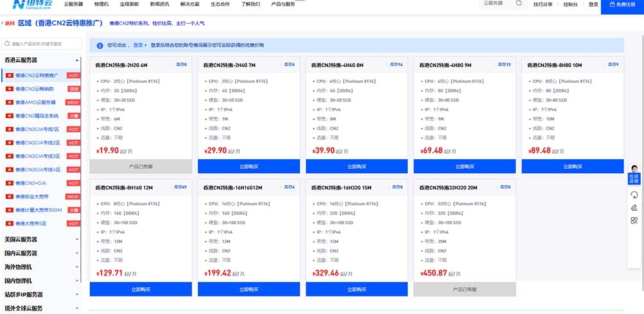Screen dimensions: 644x314
Task: Click the ¥450.87 price text
Action: pos(433,273)
